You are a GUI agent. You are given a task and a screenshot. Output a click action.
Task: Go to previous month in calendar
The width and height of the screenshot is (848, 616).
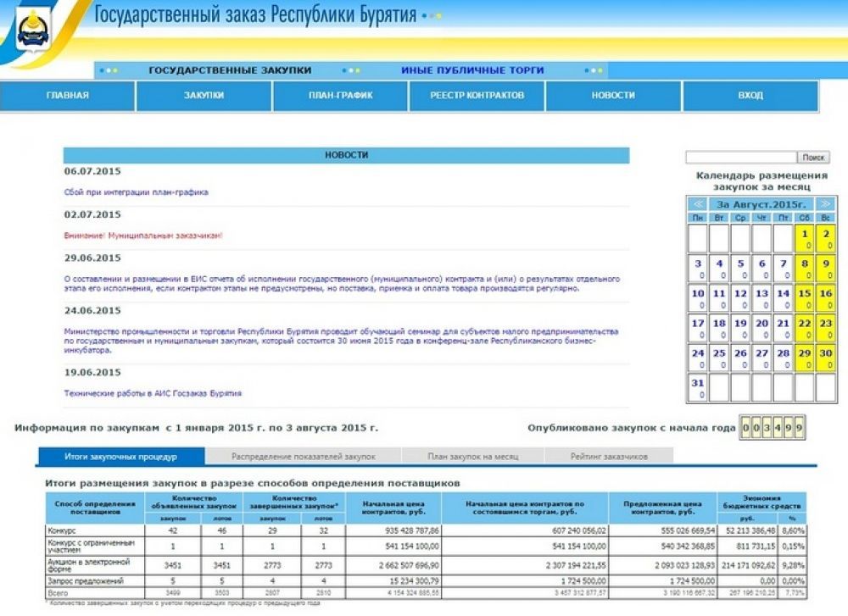coord(698,204)
